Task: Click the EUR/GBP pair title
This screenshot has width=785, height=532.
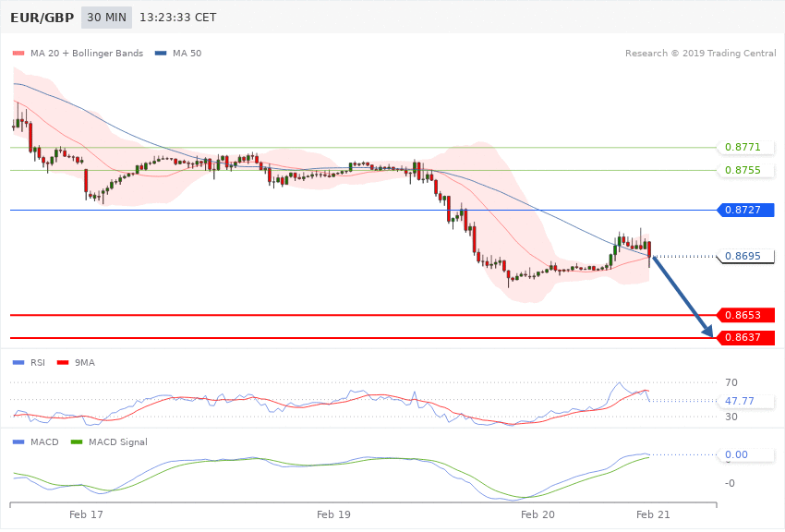Action: click(42, 18)
